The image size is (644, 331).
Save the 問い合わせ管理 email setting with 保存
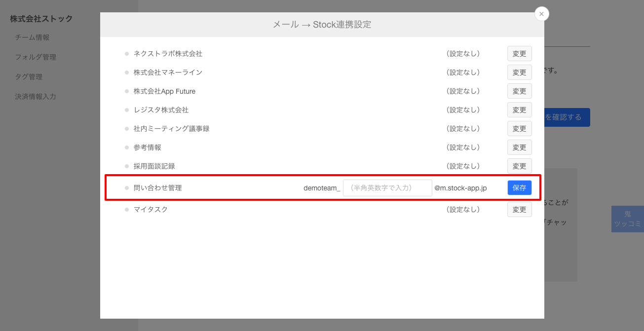[519, 187]
